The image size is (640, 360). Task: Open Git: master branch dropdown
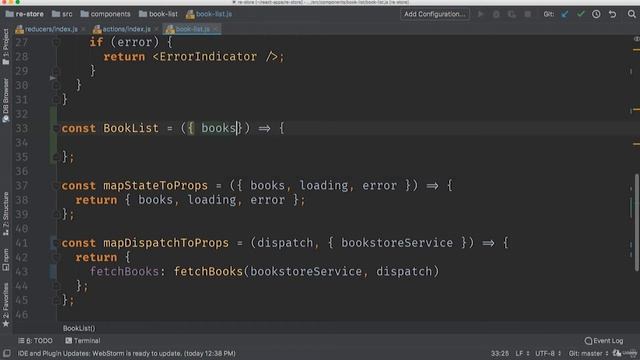[588, 353]
